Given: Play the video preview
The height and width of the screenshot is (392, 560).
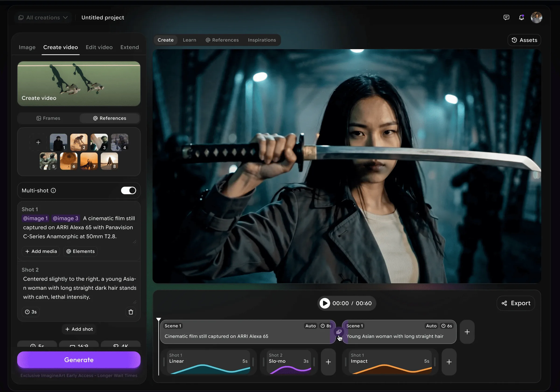Looking at the screenshot, I should coord(325,303).
